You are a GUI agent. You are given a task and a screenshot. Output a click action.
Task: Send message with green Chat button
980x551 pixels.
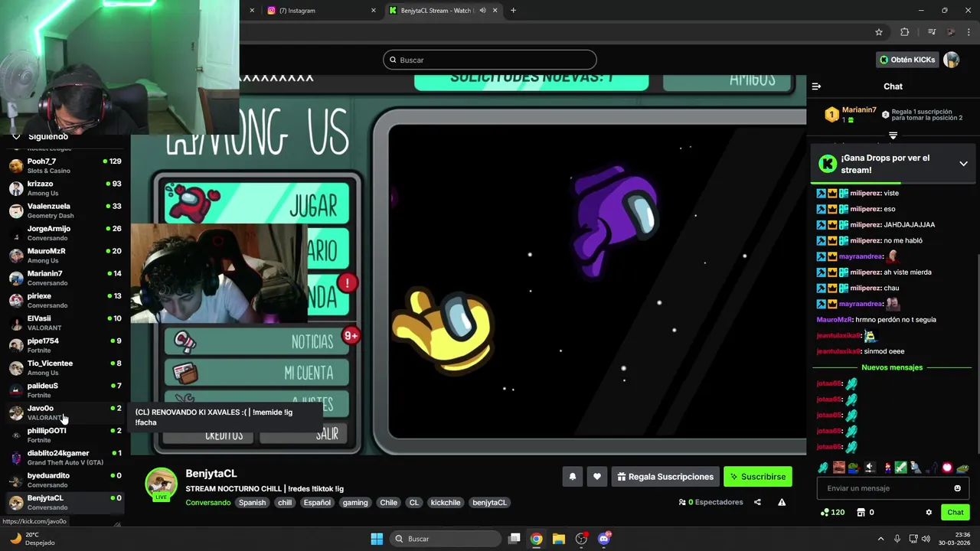tap(955, 512)
